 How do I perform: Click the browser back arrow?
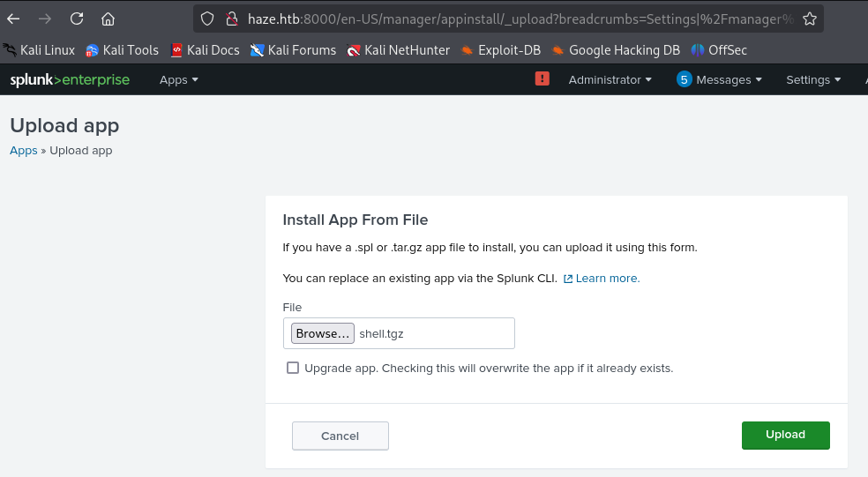tap(13, 19)
